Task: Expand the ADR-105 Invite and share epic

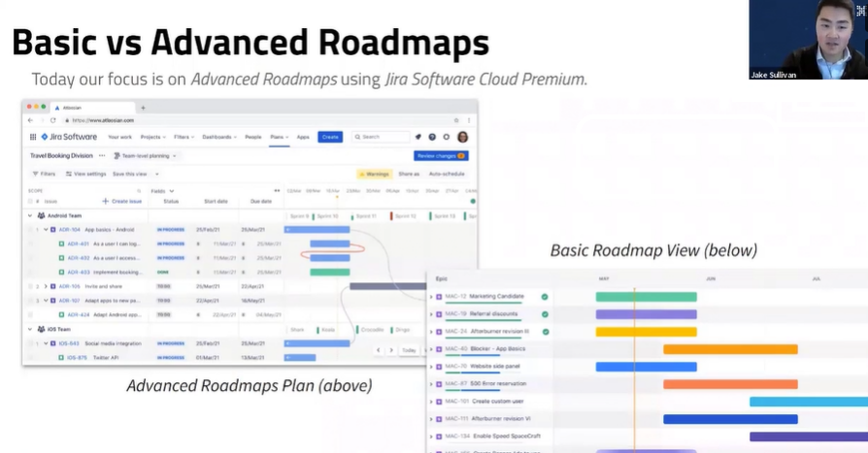Action: (x=46, y=286)
